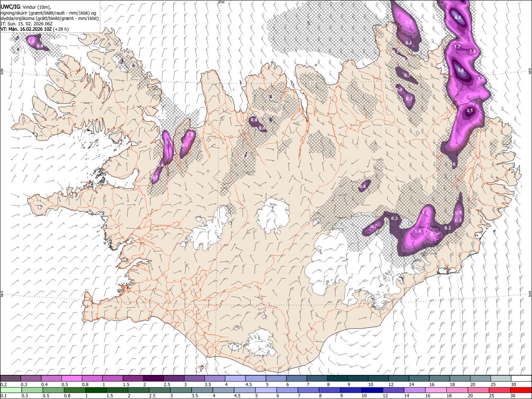Pick the lower legend swatch between 2.5 and 3
The height and width of the screenshot is (399, 532).
[x=160, y=390]
